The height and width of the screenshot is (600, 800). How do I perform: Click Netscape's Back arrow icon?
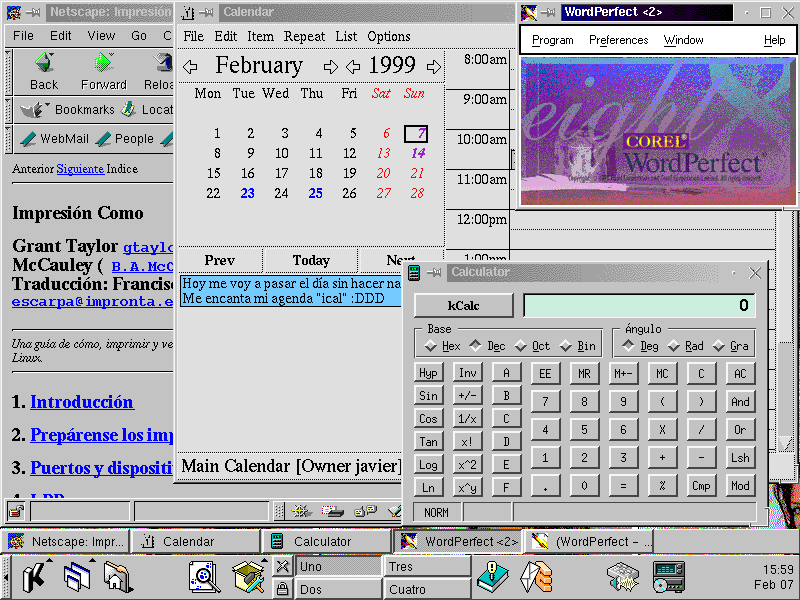pyautogui.click(x=43, y=64)
